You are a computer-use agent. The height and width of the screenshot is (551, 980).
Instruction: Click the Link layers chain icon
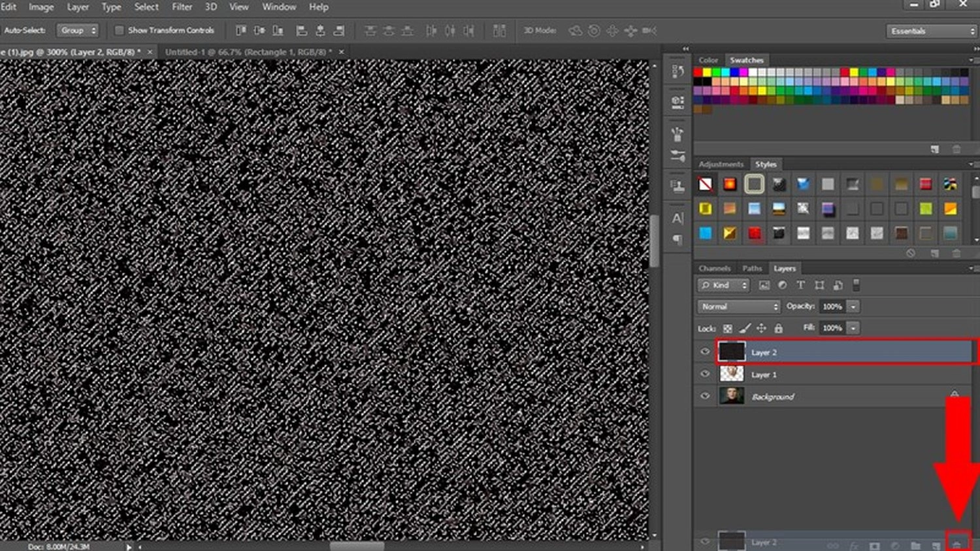tap(833, 545)
